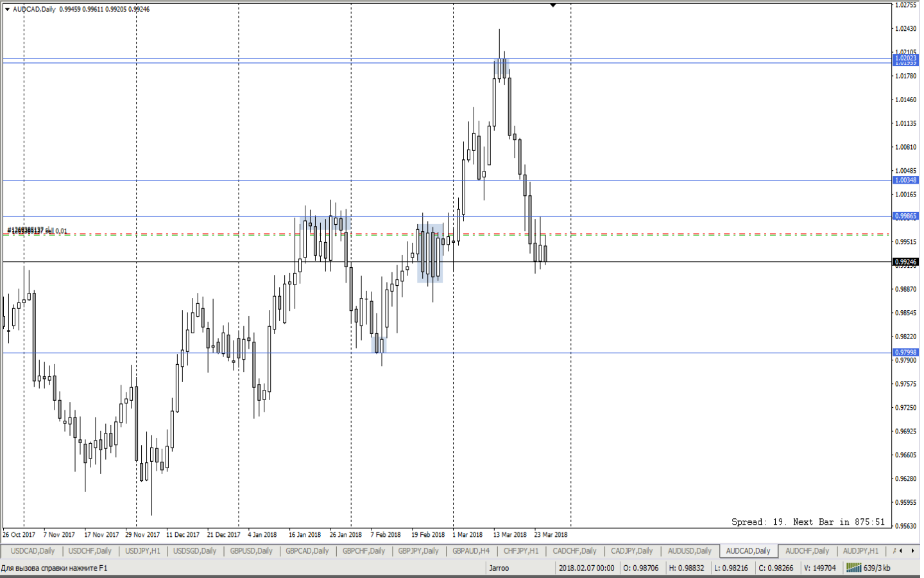Click the O: 0.98706 open price field
This screenshot has height=578, width=924.
(x=640, y=568)
